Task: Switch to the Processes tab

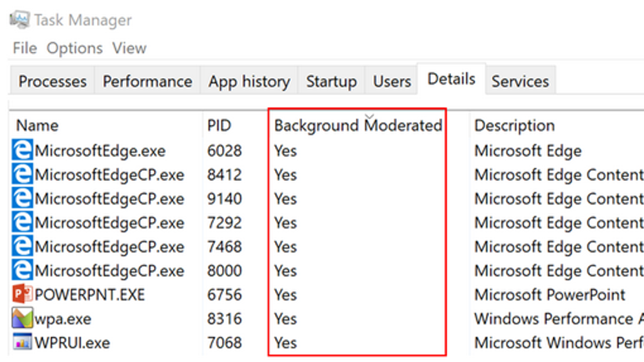Action: point(52,81)
